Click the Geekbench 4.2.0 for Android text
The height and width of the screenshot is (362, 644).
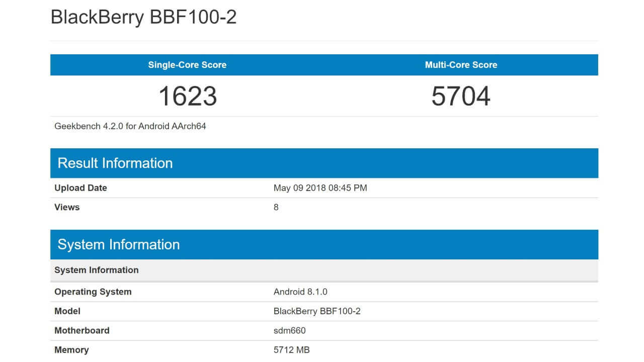(130, 126)
